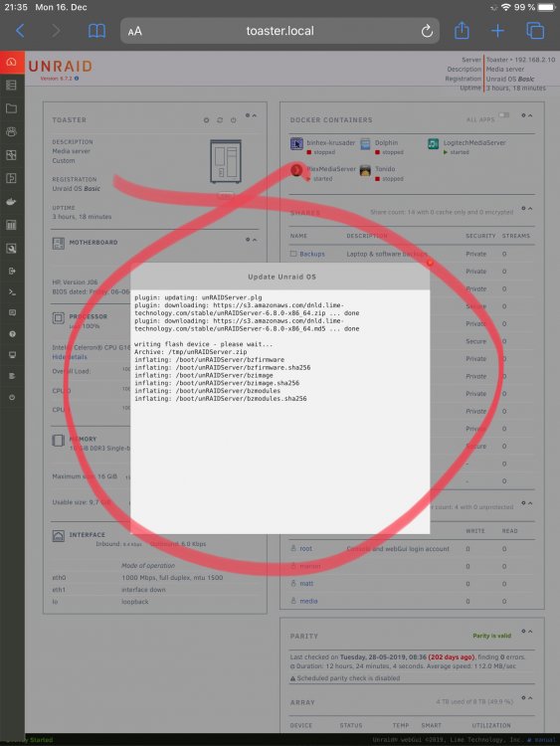The image size is (560, 746).
Task: Open Main array list sidebar icon
Action: (11, 86)
